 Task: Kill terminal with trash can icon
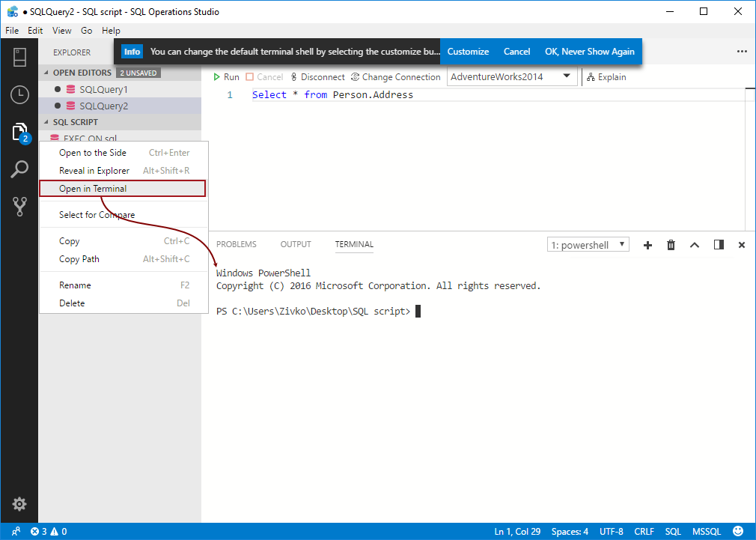[x=671, y=245]
